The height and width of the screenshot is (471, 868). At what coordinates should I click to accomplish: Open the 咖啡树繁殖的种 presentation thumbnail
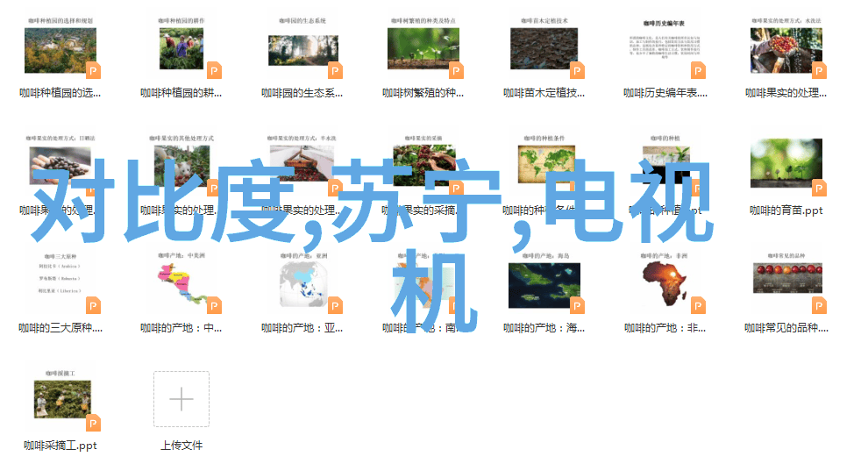423,50
